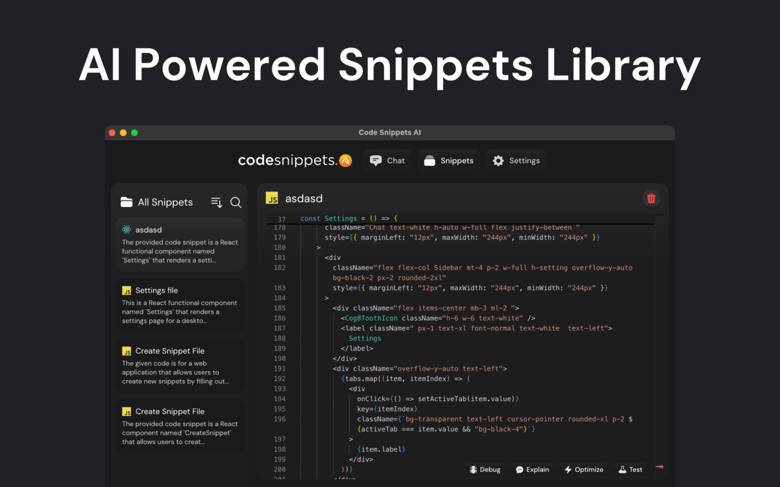
Task: Click the Optimize button
Action: (x=583, y=469)
